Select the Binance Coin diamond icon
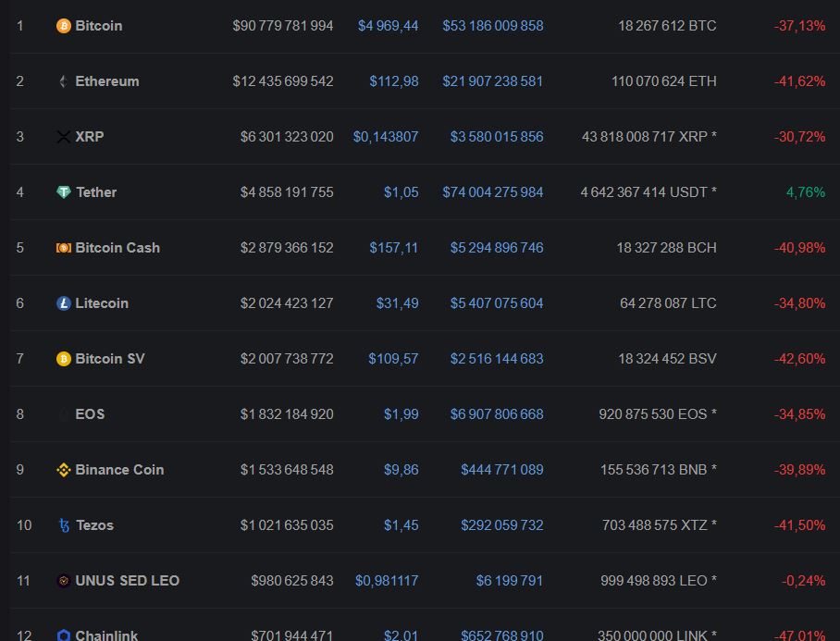Screen dimensions: 840x641 [x=62, y=469]
